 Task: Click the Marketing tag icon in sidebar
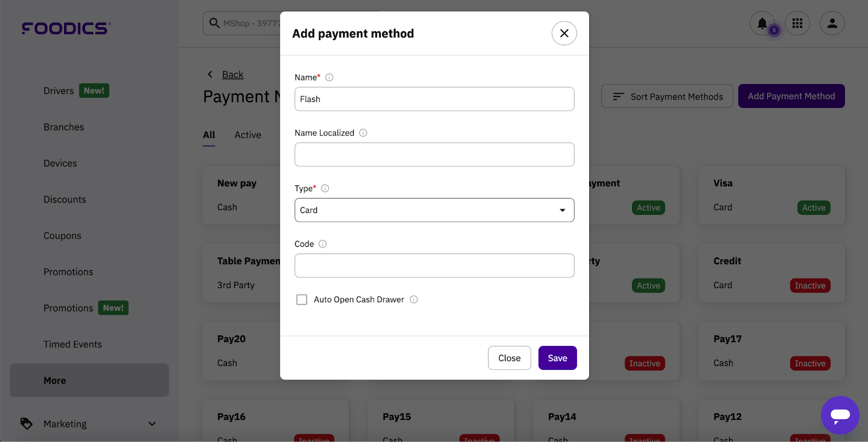26,424
